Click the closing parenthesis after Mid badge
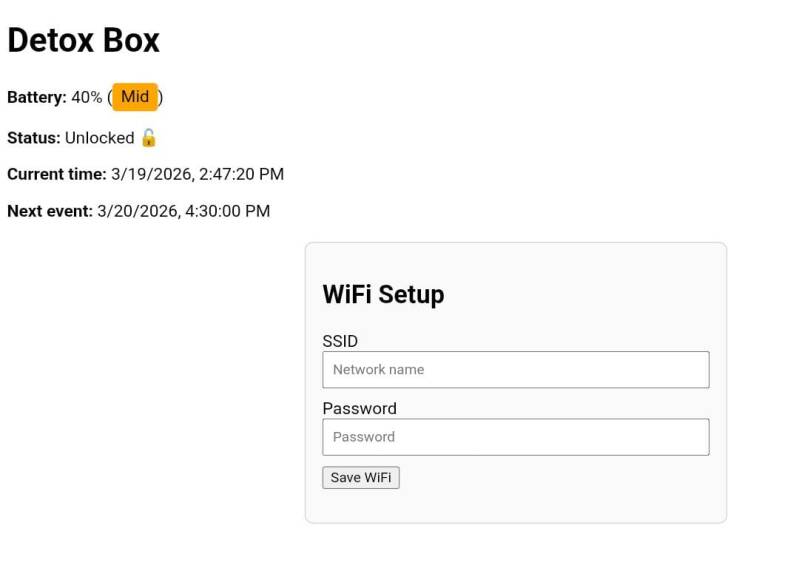The image size is (799, 568). coord(161,97)
